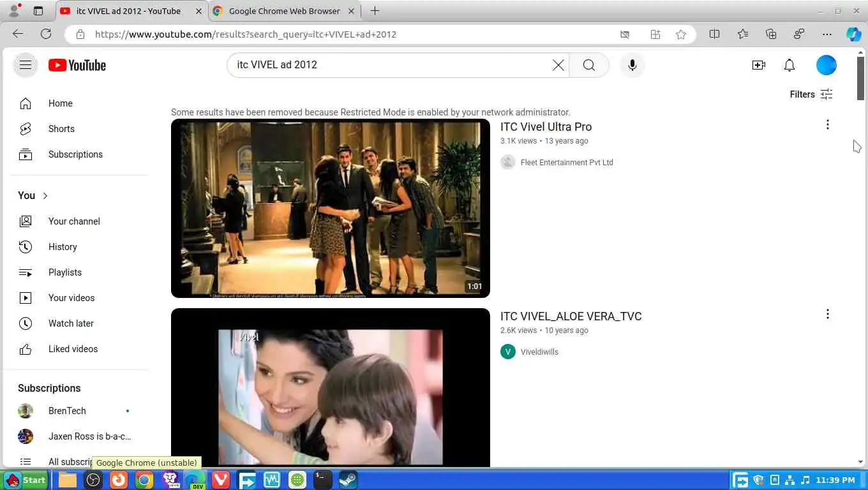This screenshot has height=490, width=868.
Task: Open the Create video camera icon
Action: coord(758,65)
